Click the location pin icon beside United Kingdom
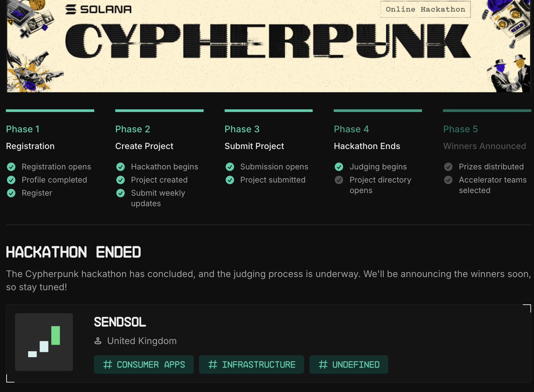The width and height of the screenshot is (534, 392). (x=98, y=341)
